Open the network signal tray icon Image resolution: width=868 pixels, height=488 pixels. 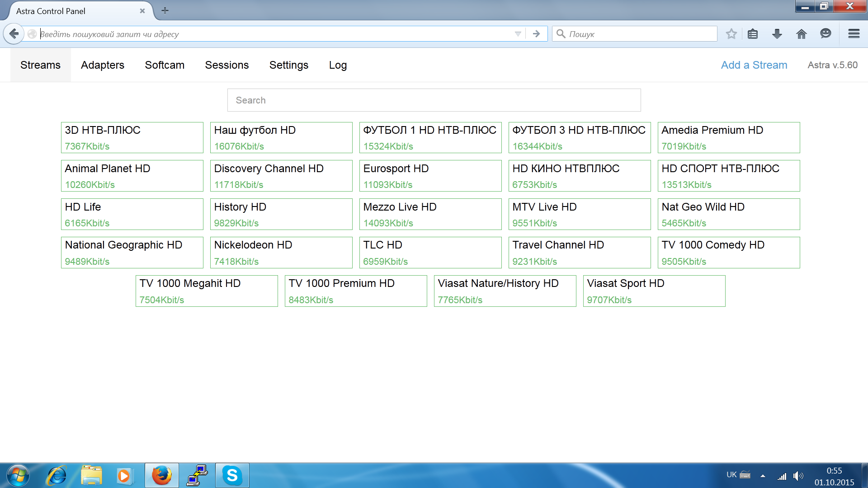click(782, 476)
